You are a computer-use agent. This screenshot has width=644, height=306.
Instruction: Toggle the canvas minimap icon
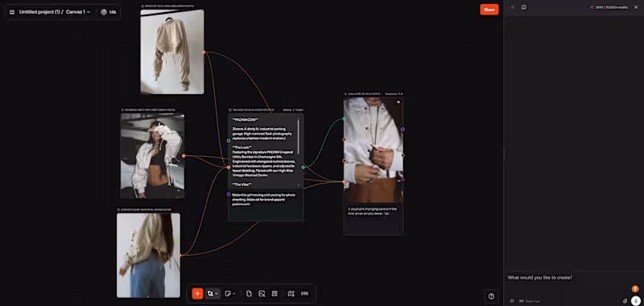point(291,293)
